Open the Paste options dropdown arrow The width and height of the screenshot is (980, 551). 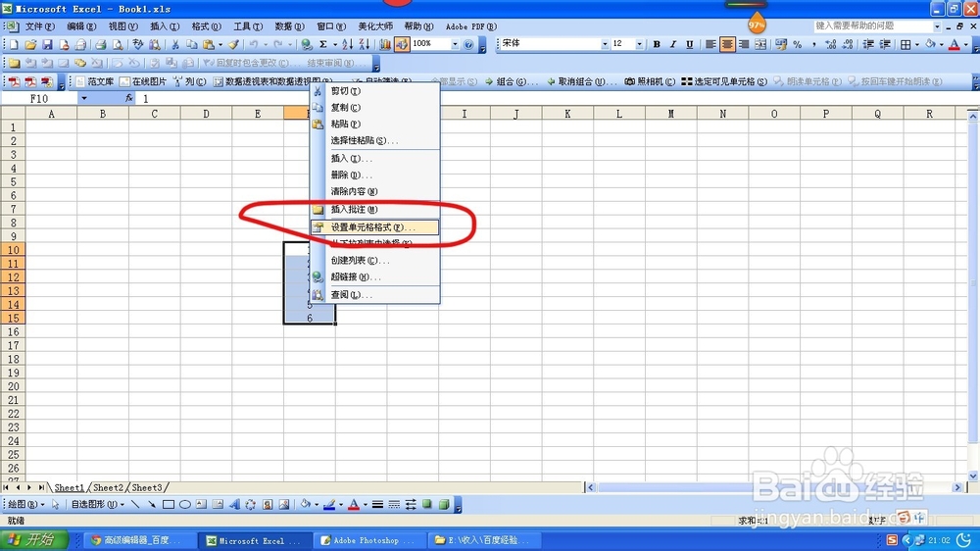(220, 44)
